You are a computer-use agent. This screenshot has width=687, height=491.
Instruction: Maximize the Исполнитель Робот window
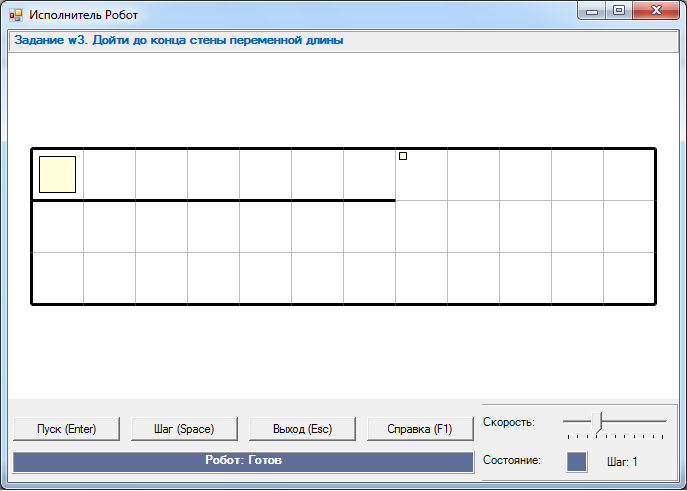[619, 11]
